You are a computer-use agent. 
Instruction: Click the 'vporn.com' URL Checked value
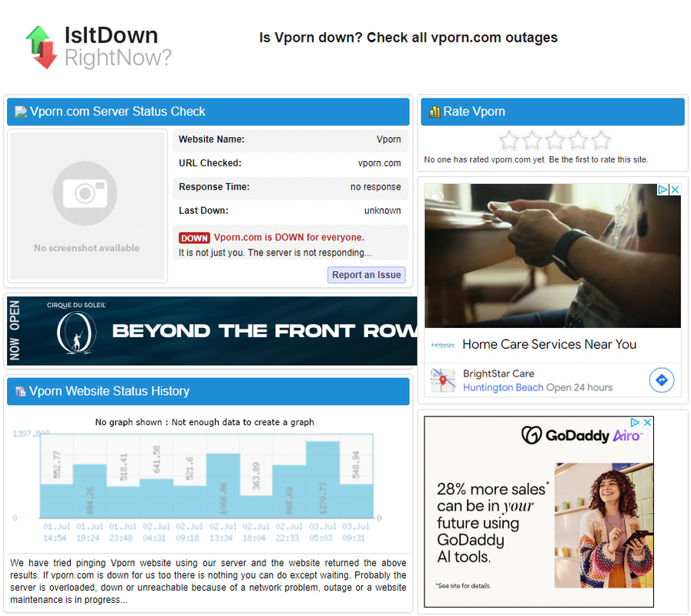380,163
